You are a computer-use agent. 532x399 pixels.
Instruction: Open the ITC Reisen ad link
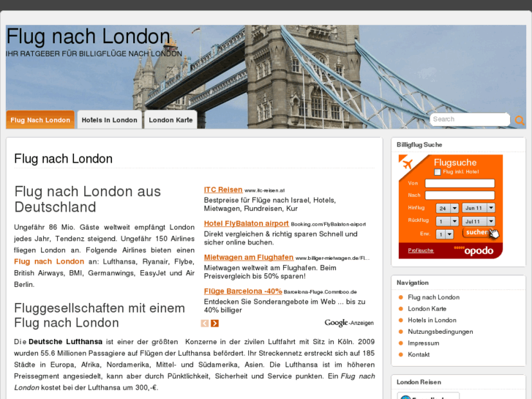click(x=223, y=190)
